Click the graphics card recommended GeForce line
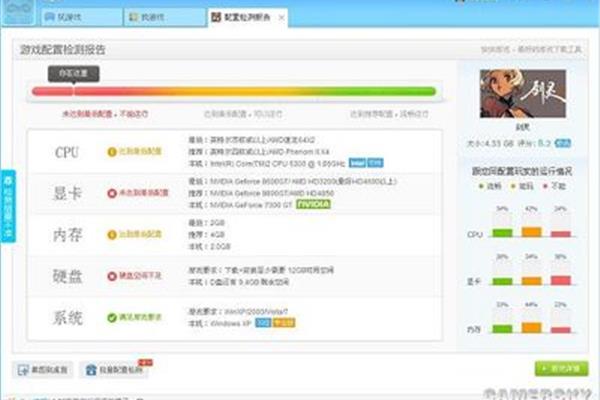600x400 pixels. 261,193
